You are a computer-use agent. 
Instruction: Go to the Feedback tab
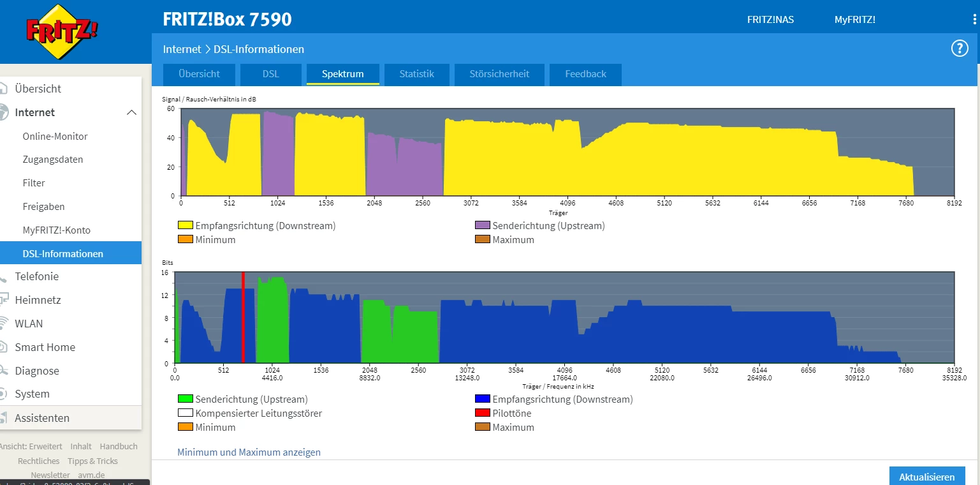tap(585, 74)
